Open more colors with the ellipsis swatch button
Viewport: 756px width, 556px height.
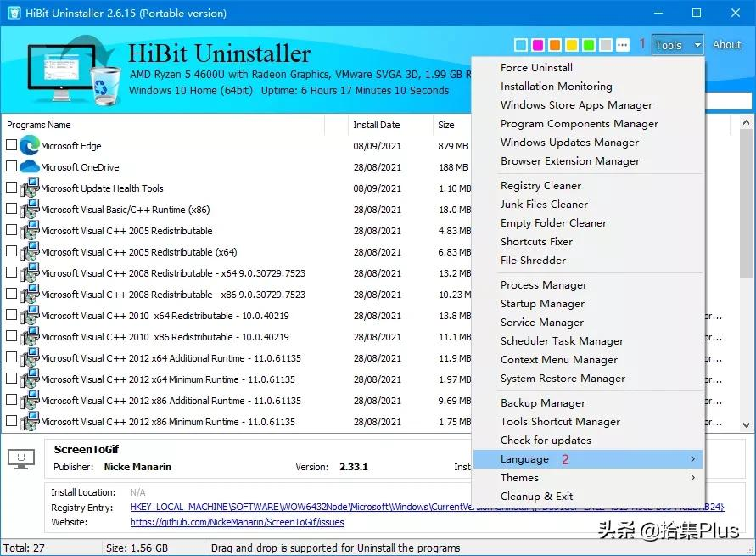point(623,45)
